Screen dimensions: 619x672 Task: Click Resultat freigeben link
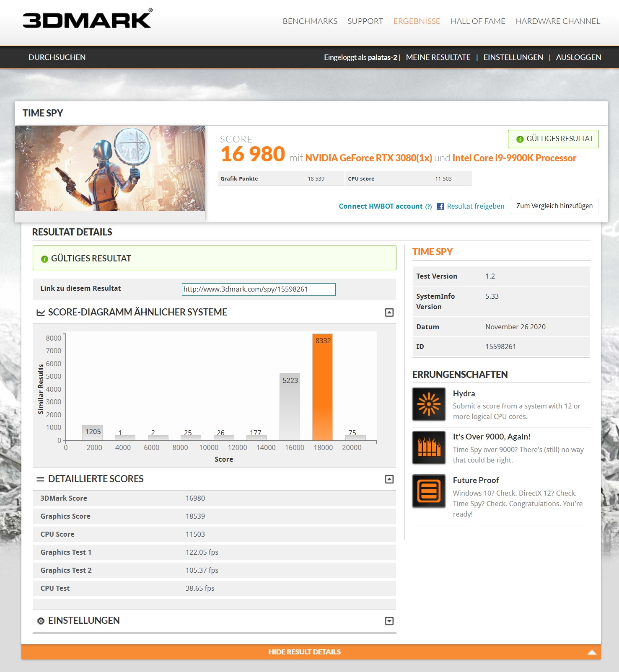coord(475,206)
